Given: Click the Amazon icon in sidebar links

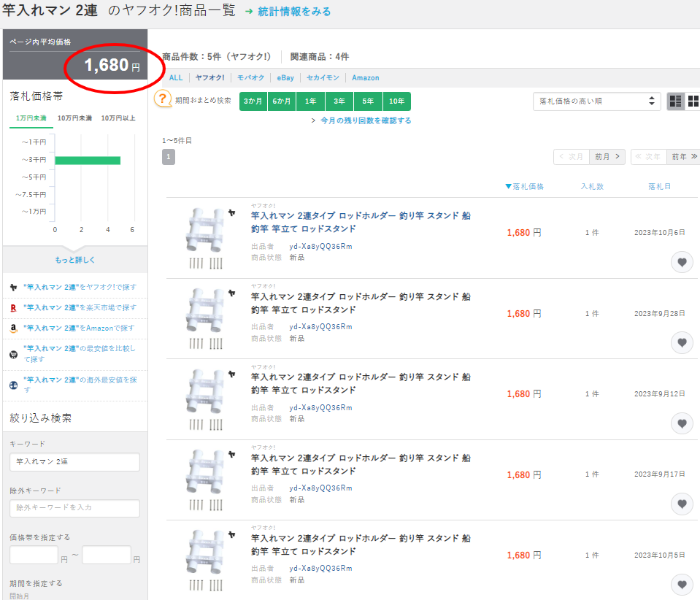Looking at the screenshot, I should click(x=14, y=328).
